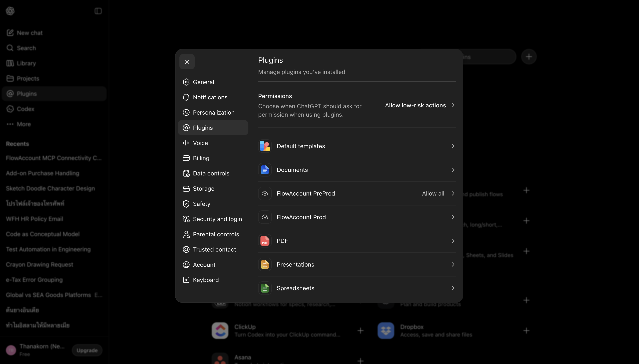Click Search in the background sidebar
639x364 pixels.
coord(54,48)
